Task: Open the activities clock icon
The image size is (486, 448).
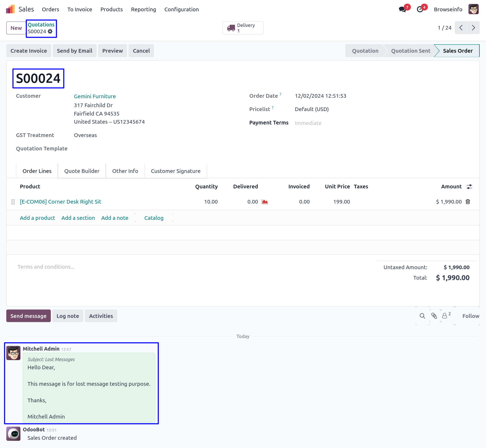Action: [x=420, y=9]
